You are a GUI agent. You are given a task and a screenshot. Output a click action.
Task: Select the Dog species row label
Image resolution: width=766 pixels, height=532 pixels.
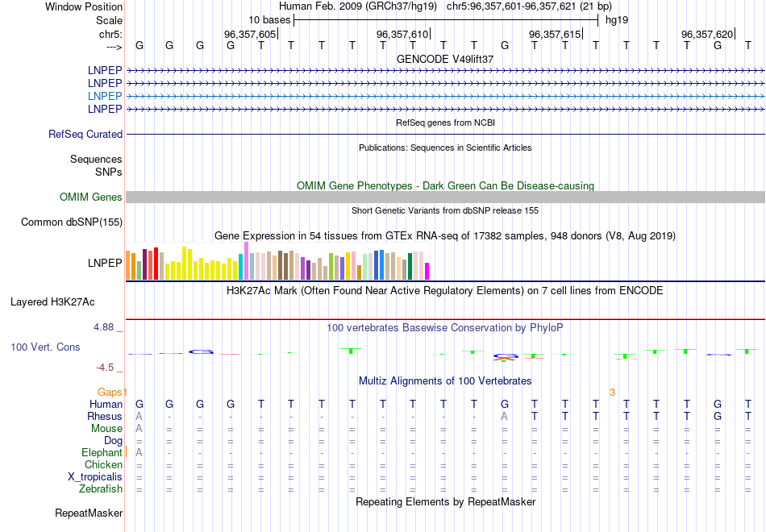(113, 441)
